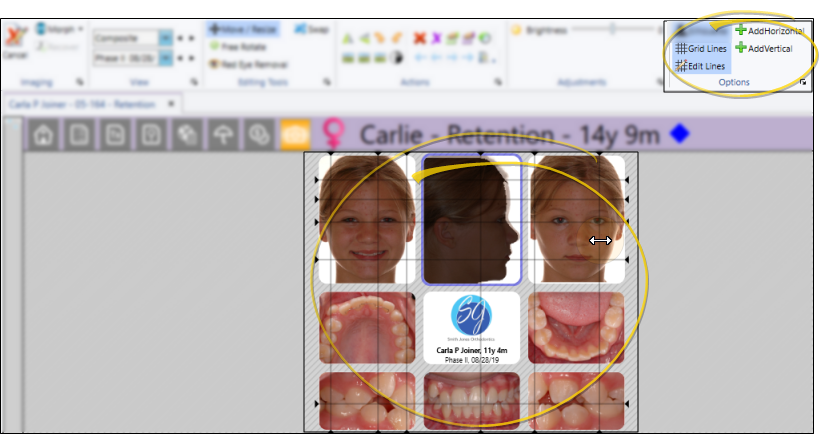Viewport: 829px width, 434px height.
Task: Select the Move / Resize tool
Action: tap(244, 30)
